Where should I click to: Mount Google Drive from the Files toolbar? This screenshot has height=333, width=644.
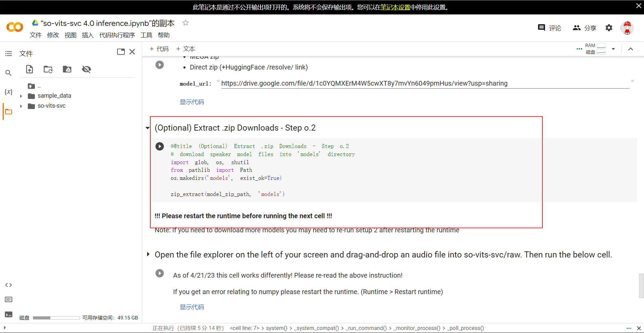(x=67, y=69)
